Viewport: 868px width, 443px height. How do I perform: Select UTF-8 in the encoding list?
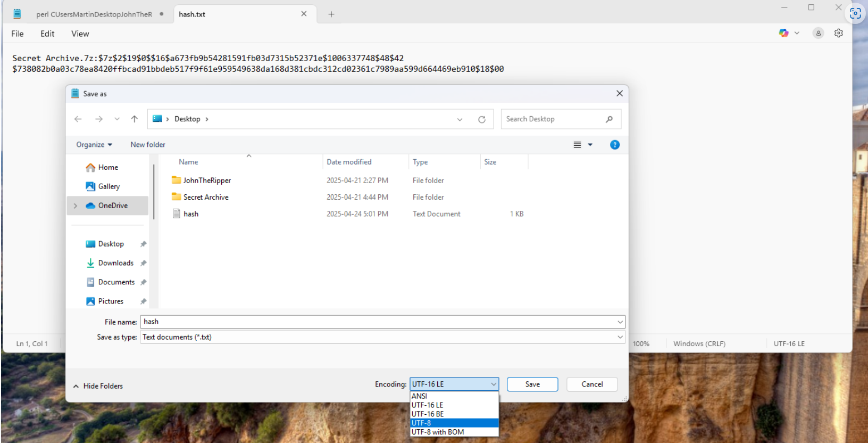click(454, 423)
